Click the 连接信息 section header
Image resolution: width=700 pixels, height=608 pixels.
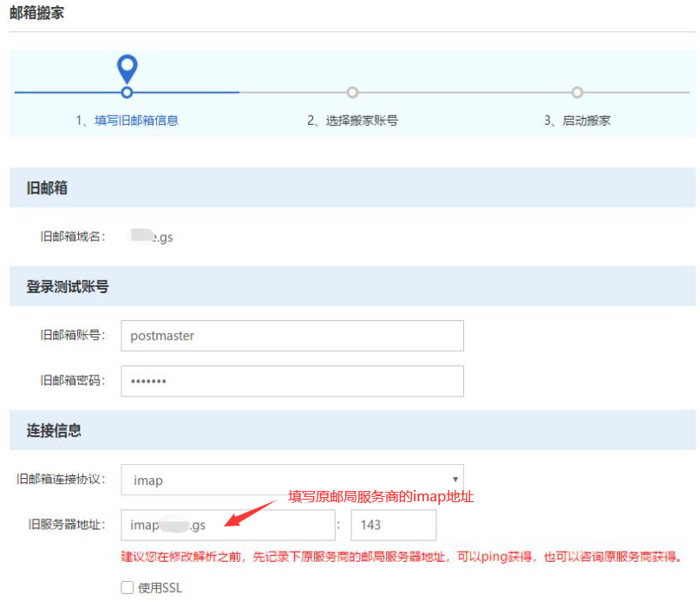[54, 431]
